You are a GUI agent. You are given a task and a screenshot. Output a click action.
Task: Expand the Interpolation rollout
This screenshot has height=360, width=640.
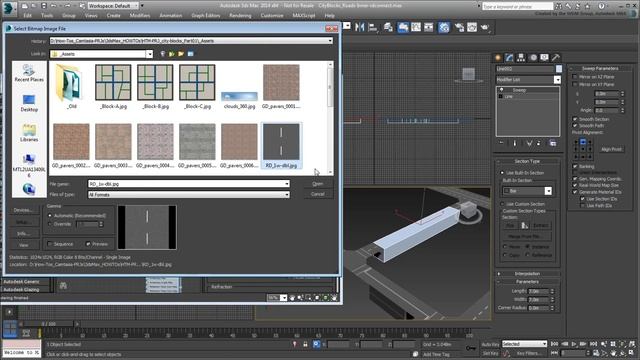[527, 273]
